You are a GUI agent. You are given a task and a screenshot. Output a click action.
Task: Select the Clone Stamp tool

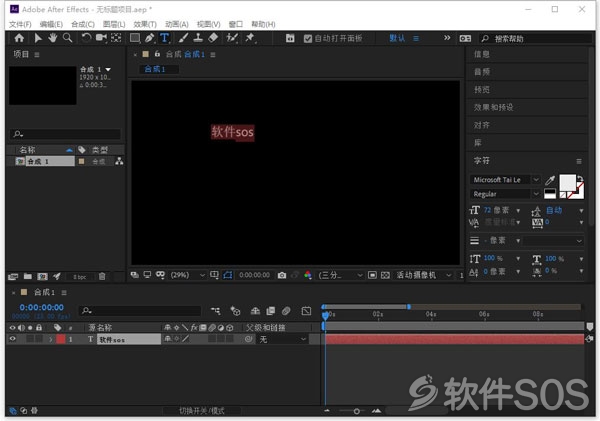pos(198,38)
